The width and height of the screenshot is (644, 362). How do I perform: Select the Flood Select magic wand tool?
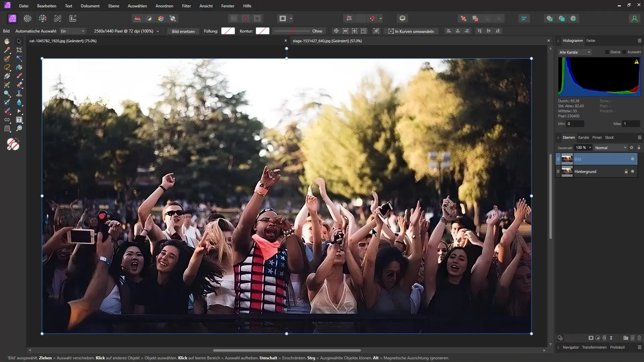19,59
